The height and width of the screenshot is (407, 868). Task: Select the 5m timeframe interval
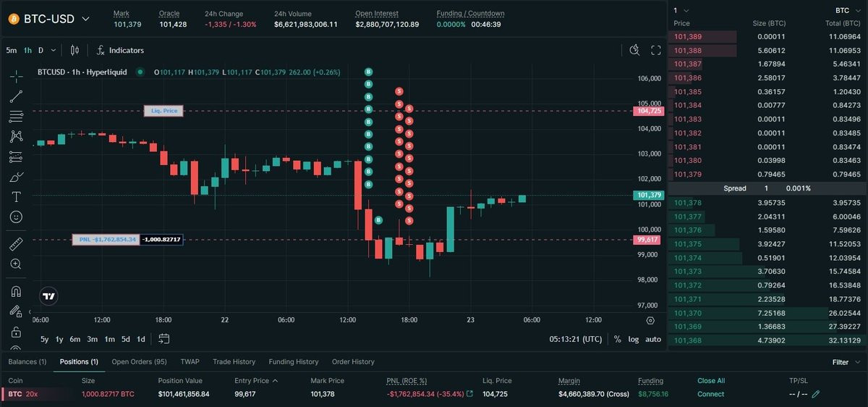pyautogui.click(x=12, y=50)
